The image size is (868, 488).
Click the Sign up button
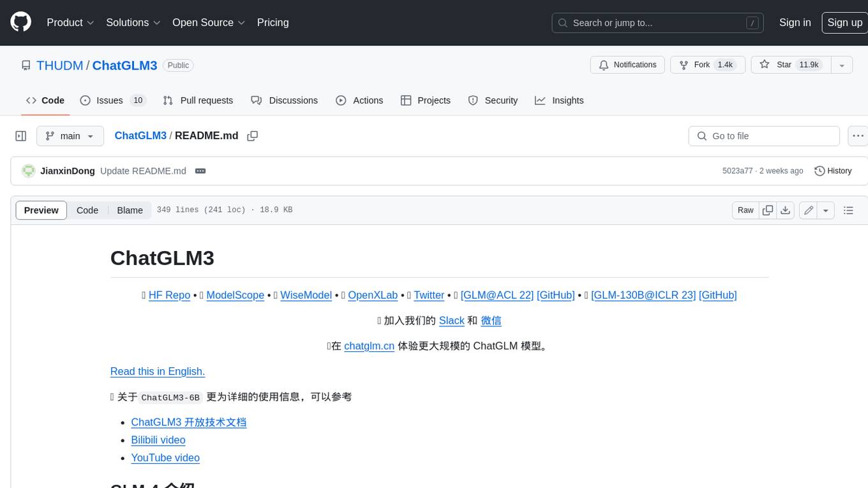point(844,22)
